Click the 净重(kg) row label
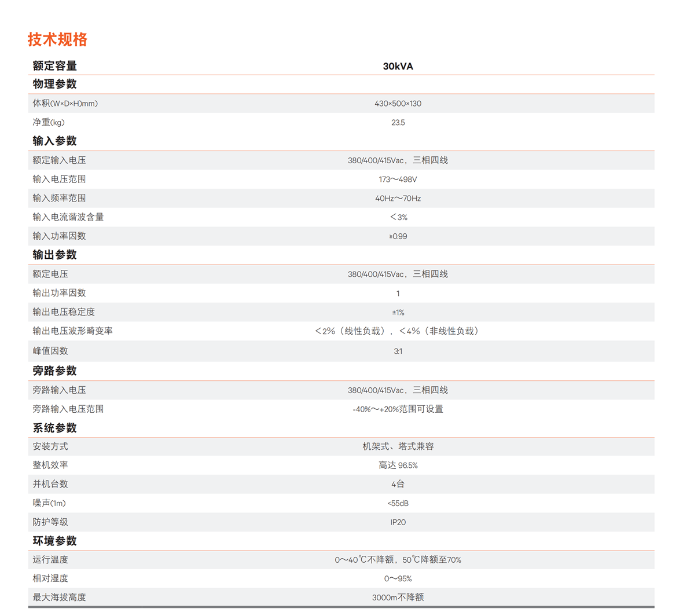Image resolution: width=683 pixels, height=616 pixels. (x=49, y=123)
